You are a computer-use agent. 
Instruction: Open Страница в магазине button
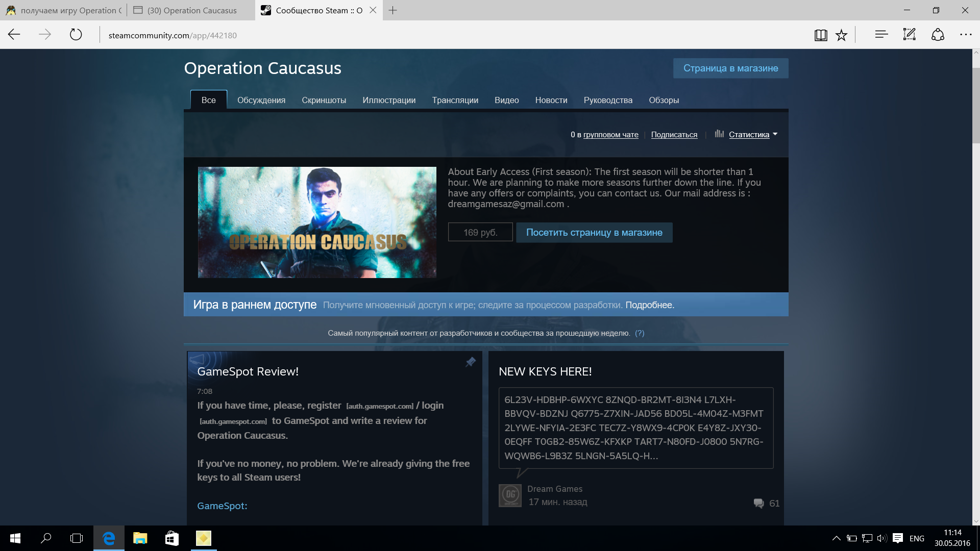click(730, 68)
